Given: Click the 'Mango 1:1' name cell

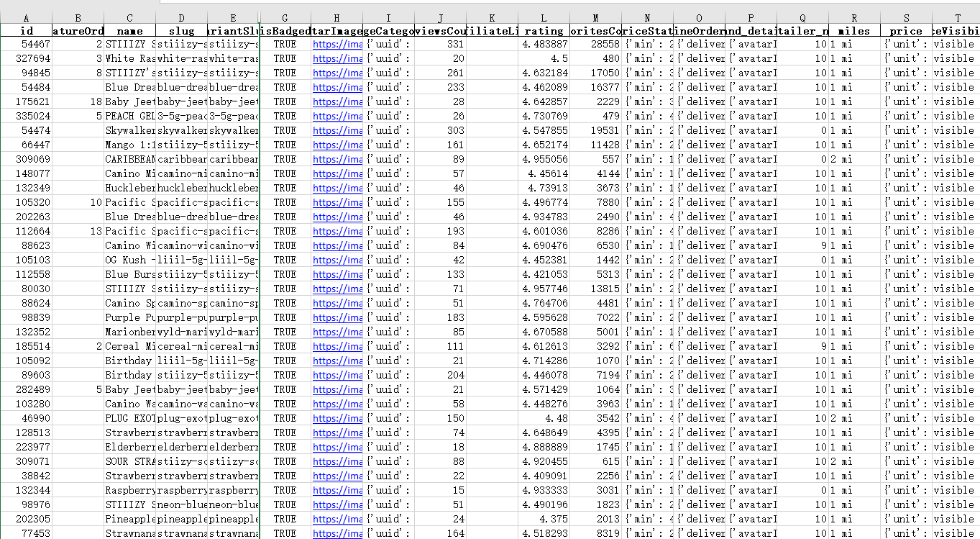Looking at the screenshot, I should [x=130, y=145].
